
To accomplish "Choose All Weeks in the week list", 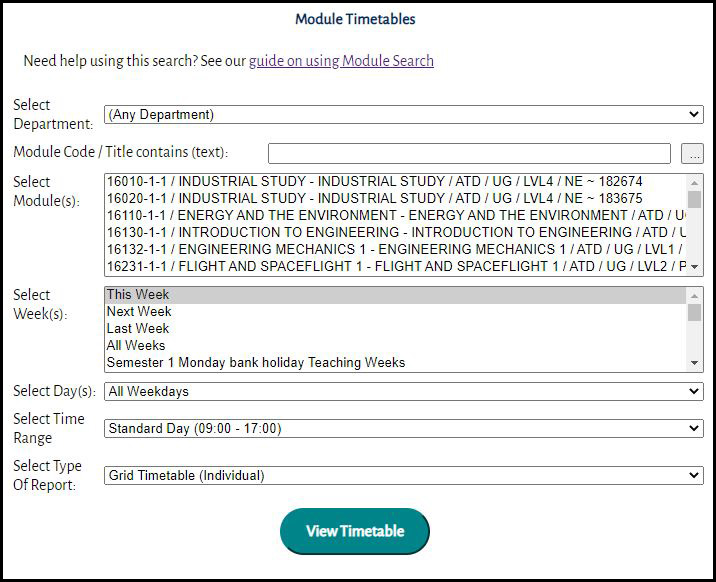I will 136,346.
